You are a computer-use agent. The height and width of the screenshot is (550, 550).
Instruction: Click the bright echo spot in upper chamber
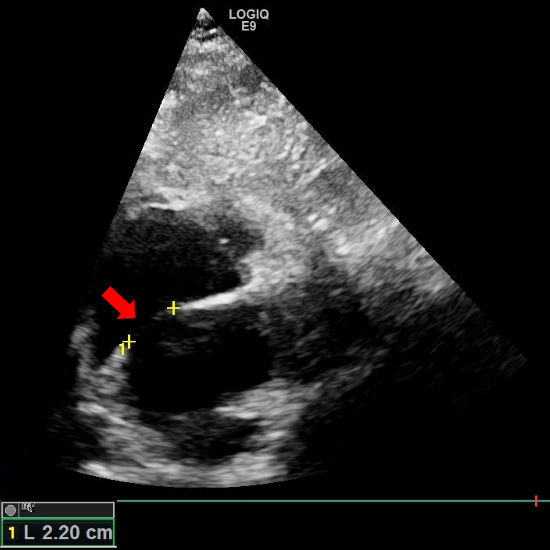tap(223, 241)
